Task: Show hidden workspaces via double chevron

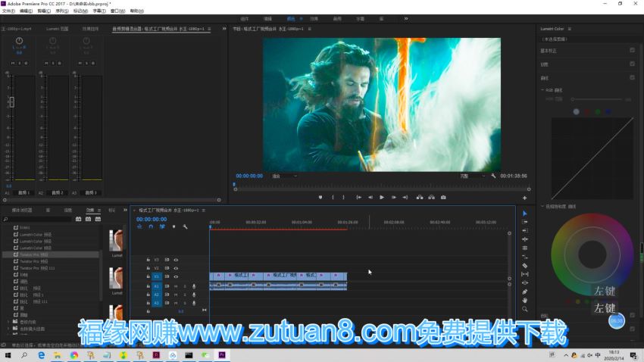Action: point(406,18)
